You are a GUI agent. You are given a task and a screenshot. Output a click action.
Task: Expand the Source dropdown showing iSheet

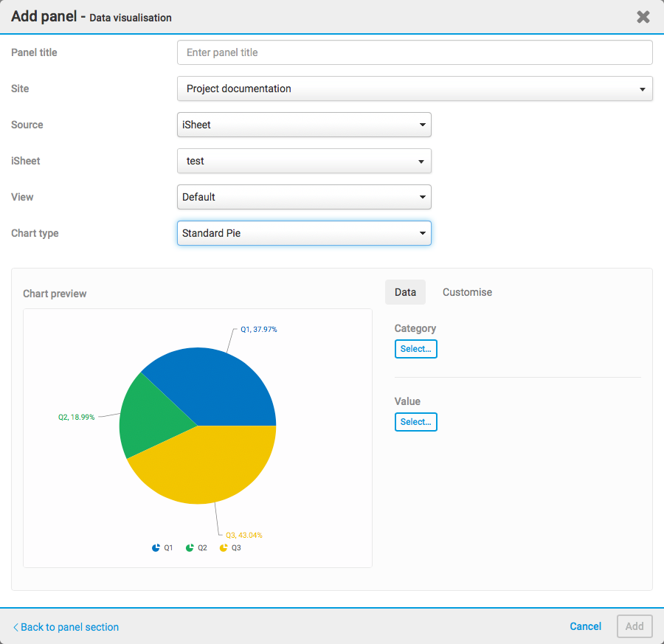click(x=304, y=125)
